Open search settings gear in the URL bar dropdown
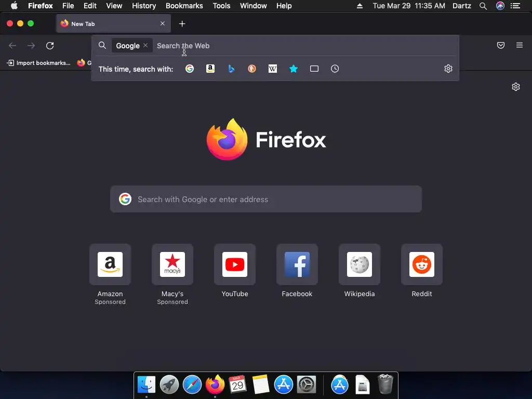532x399 pixels. pos(448,69)
